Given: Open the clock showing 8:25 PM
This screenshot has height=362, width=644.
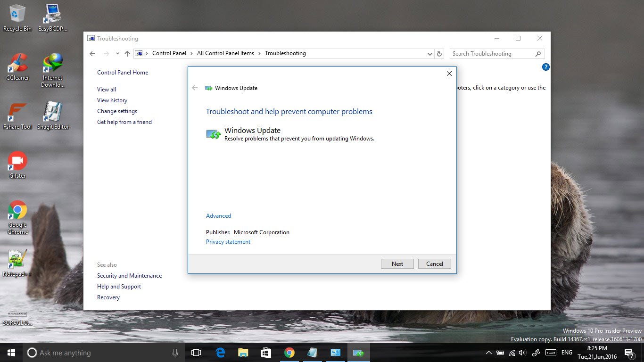Looking at the screenshot, I should click(597, 353).
